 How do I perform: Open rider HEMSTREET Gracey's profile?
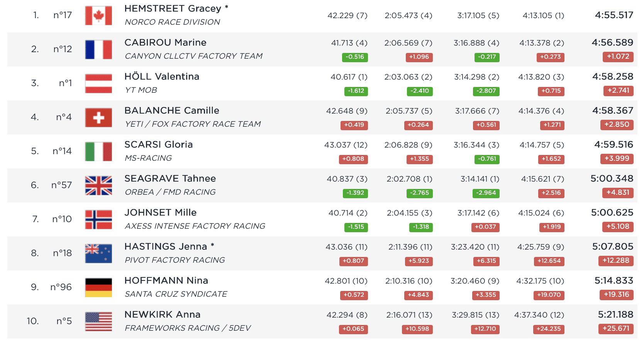(x=173, y=8)
